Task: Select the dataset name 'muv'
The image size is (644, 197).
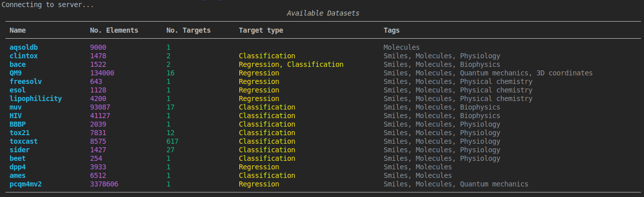Action: point(16,107)
